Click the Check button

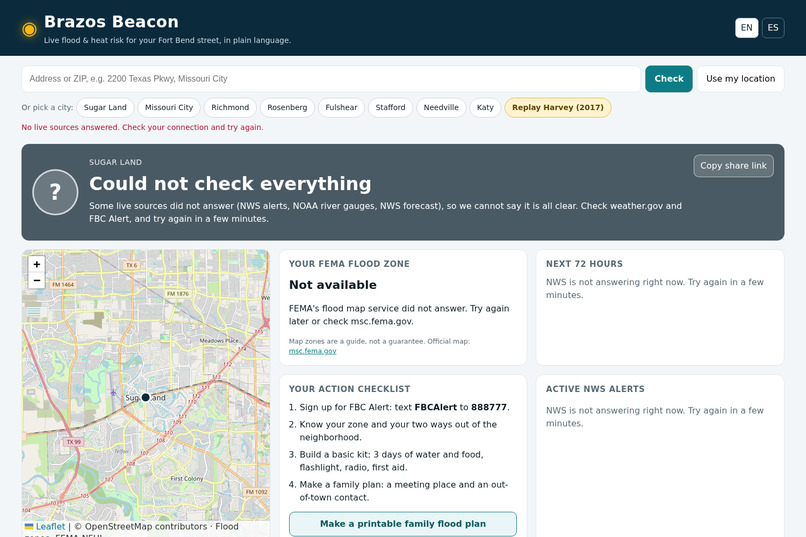[x=669, y=79]
